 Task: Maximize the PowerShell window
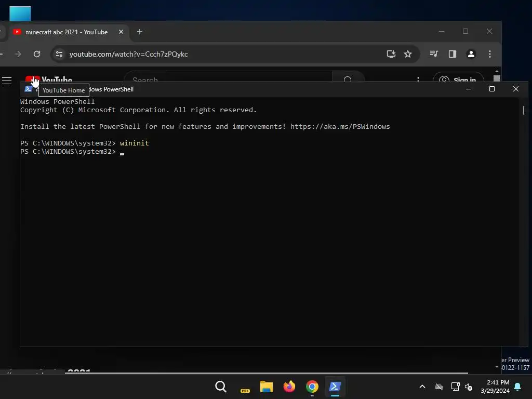(x=492, y=89)
